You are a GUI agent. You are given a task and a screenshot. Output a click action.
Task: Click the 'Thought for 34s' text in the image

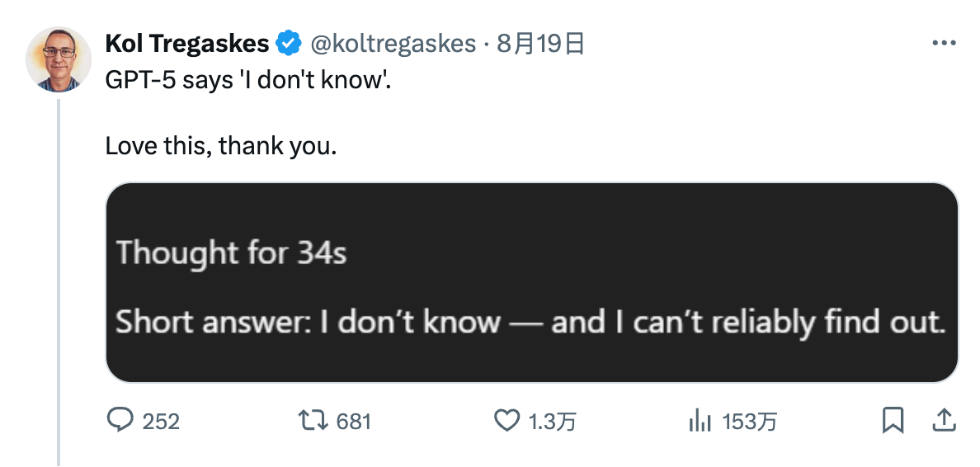point(231,254)
